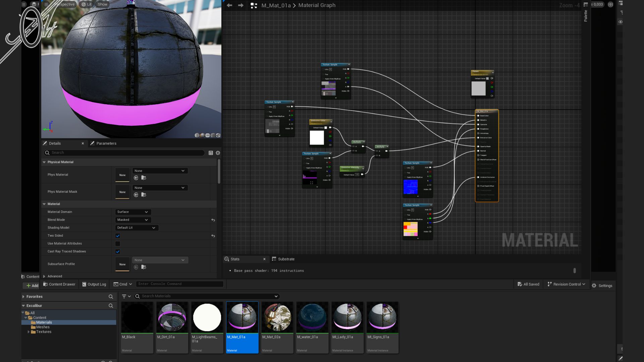Image resolution: width=644 pixels, height=362 pixels.
Task: Collapse the Physical Material section
Action: 44,162
